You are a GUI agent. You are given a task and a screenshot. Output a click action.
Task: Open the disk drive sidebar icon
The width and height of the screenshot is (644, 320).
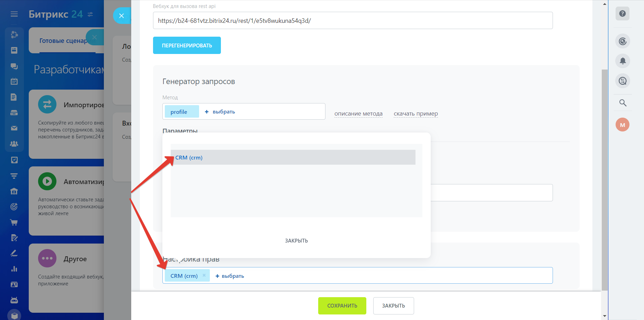coord(14,113)
